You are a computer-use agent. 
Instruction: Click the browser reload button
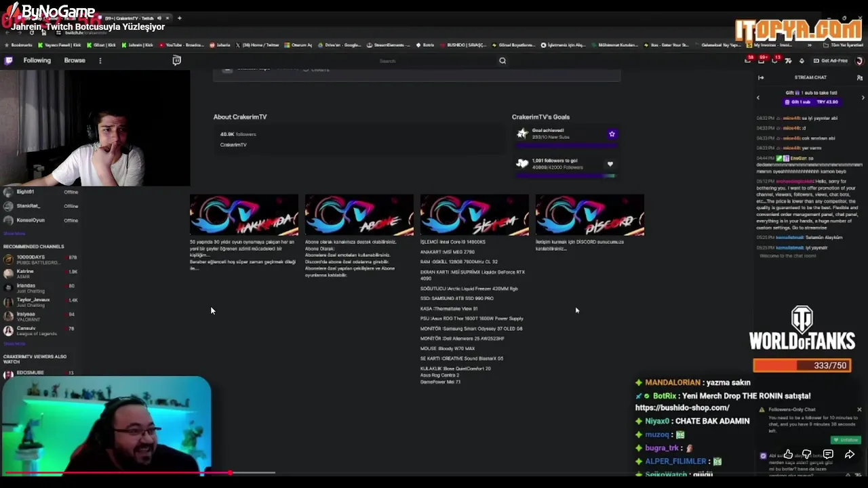(x=31, y=33)
